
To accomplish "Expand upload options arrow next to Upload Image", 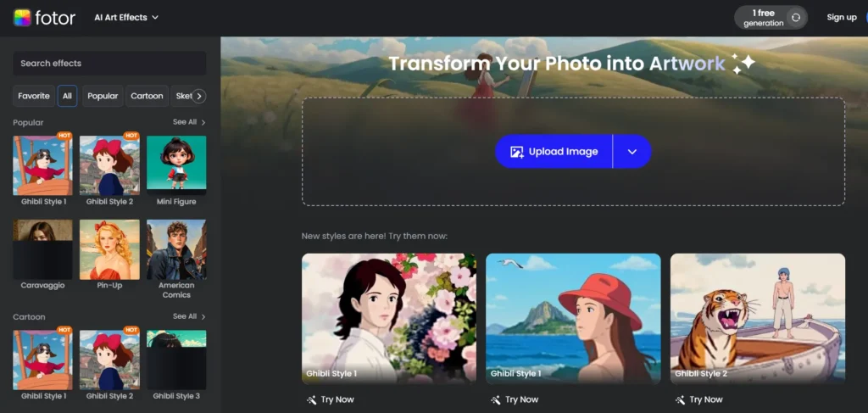I will click(x=632, y=152).
